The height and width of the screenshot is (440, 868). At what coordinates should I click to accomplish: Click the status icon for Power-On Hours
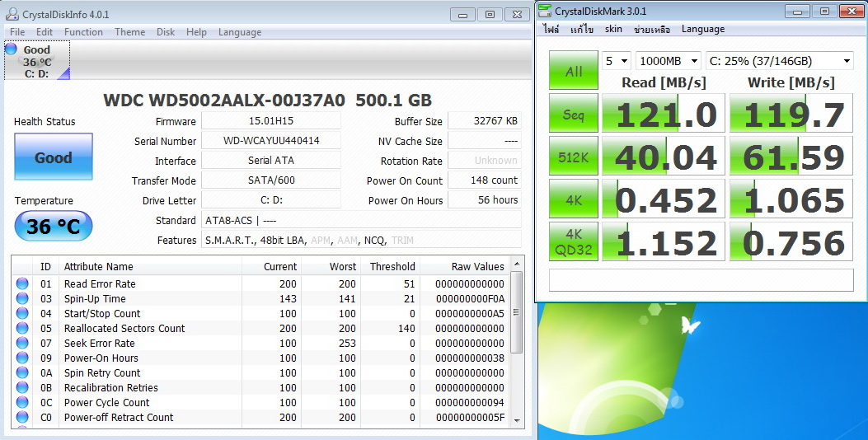point(22,358)
